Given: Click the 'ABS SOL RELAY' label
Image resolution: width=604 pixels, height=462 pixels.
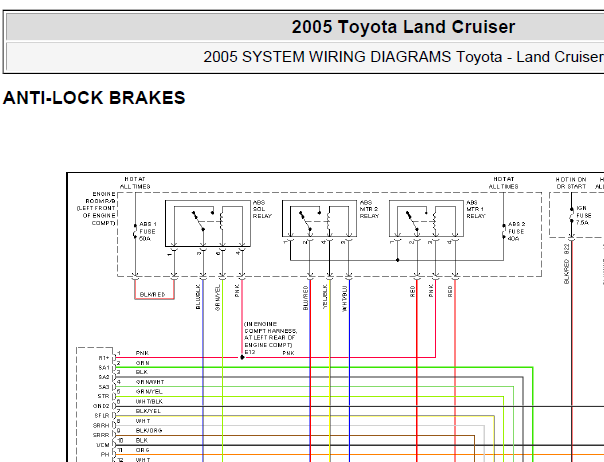Looking at the screenshot, I should [x=262, y=209].
